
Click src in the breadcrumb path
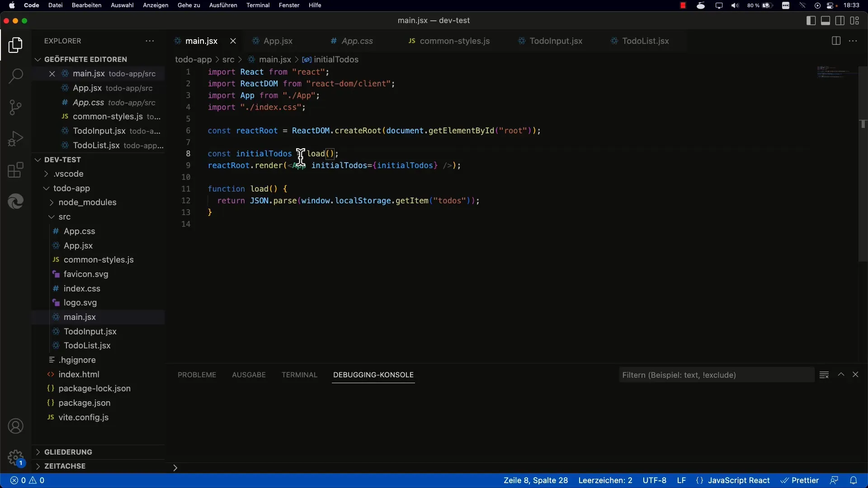pos(228,59)
